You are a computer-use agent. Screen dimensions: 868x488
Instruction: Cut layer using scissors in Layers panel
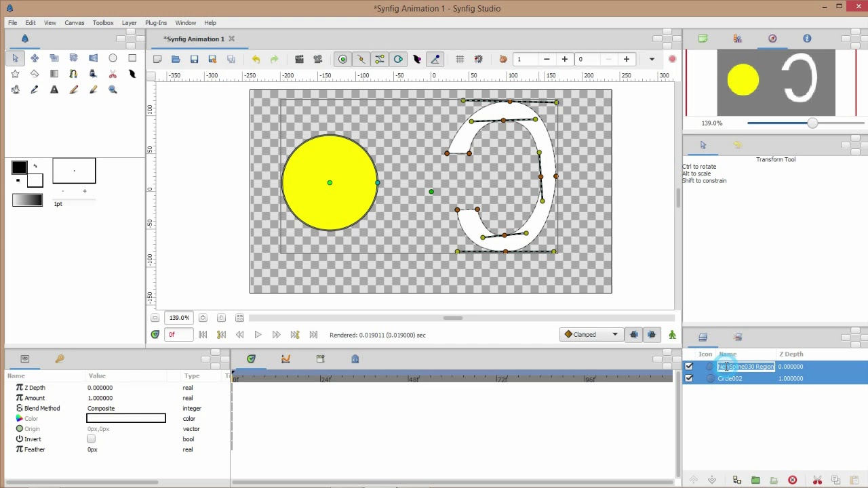pos(817,481)
